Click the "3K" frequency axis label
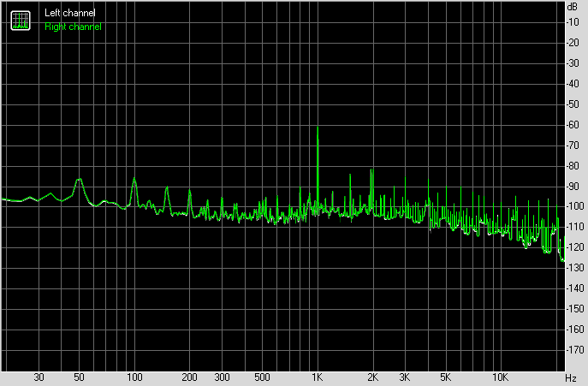Screen dimensions: 588x386 pos(405,377)
